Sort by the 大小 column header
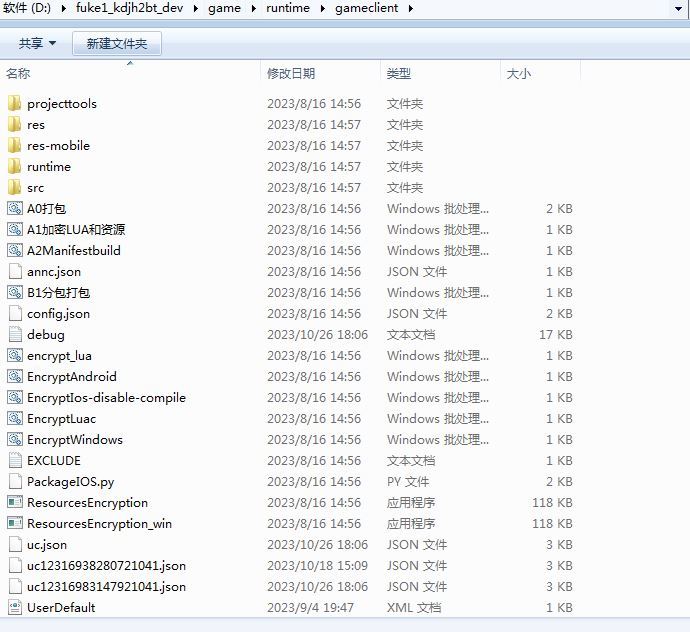690x632 pixels. 519,74
